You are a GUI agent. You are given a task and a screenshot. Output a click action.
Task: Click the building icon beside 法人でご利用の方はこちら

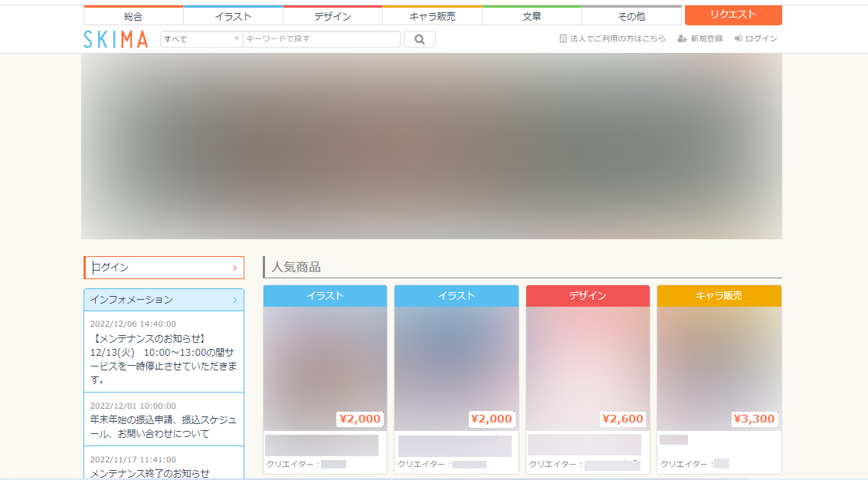[x=562, y=37]
